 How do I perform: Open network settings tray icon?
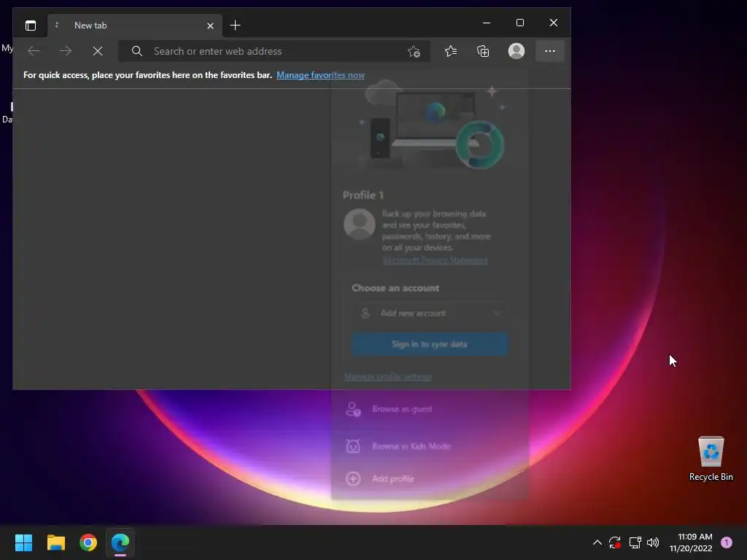pyautogui.click(x=635, y=542)
